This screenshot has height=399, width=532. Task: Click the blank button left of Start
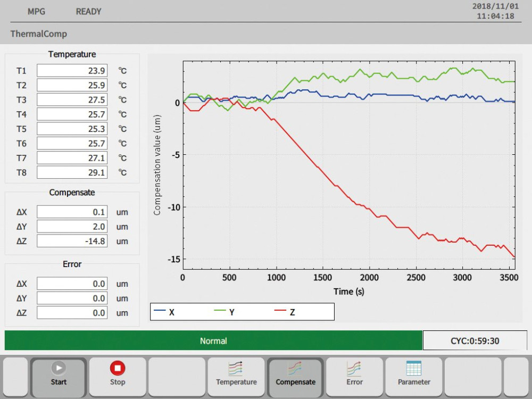(15, 377)
